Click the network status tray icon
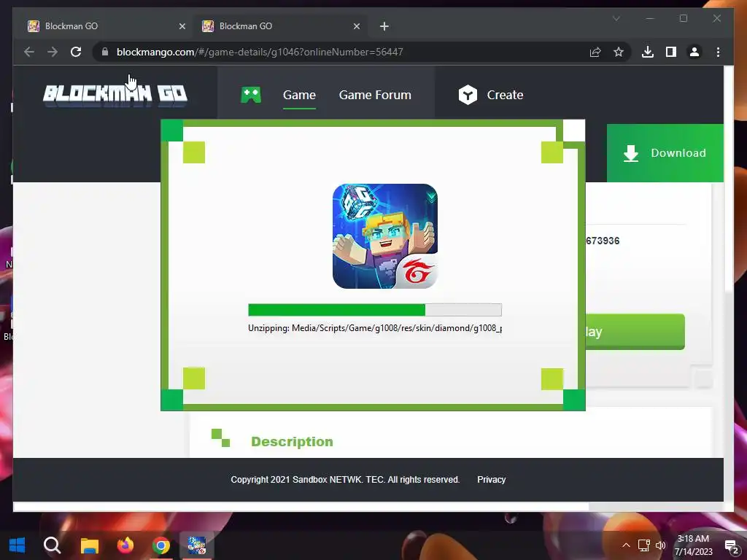 coord(643,545)
